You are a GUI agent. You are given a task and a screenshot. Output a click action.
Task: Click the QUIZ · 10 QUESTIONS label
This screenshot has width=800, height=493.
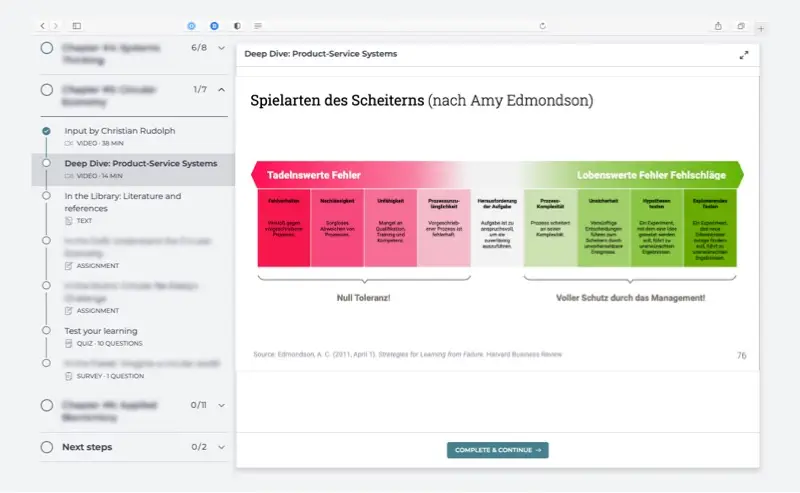[110, 343]
